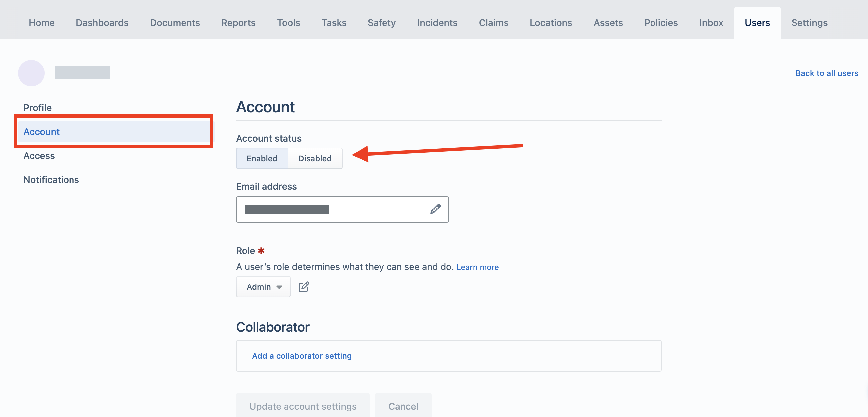This screenshot has height=417, width=868.
Task: Open the Reports tab
Action: point(238,23)
